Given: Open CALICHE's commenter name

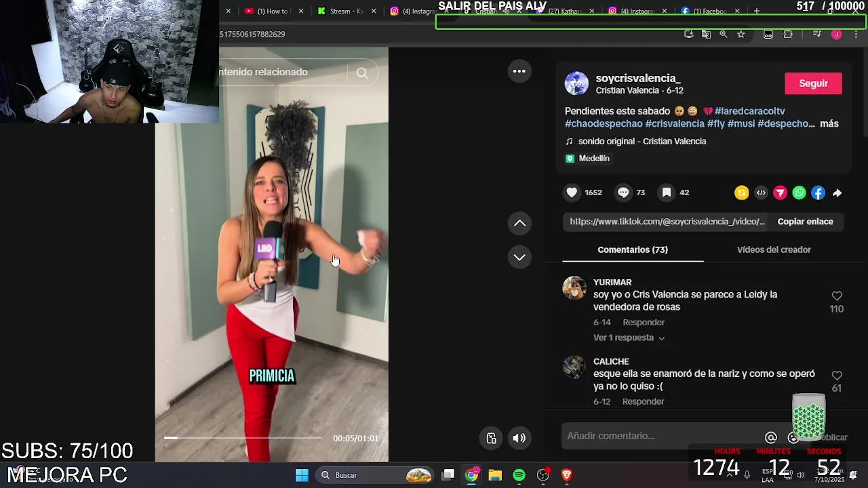Looking at the screenshot, I should (x=611, y=361).
